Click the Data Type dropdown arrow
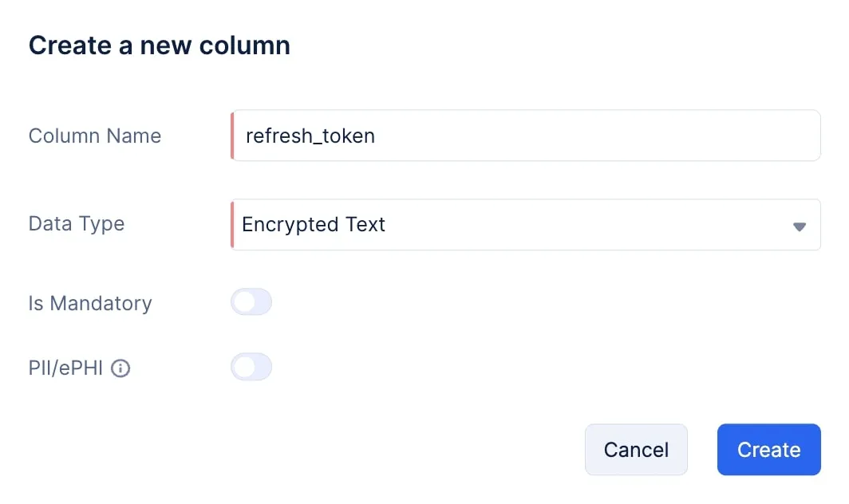Image resolution: width=849 pixels, height=504 pixels. (800, 226)
